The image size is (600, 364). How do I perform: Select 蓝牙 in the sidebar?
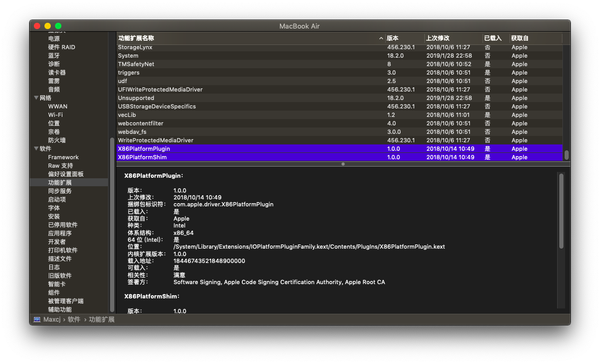pyautogui.click(x=54, y=56)
